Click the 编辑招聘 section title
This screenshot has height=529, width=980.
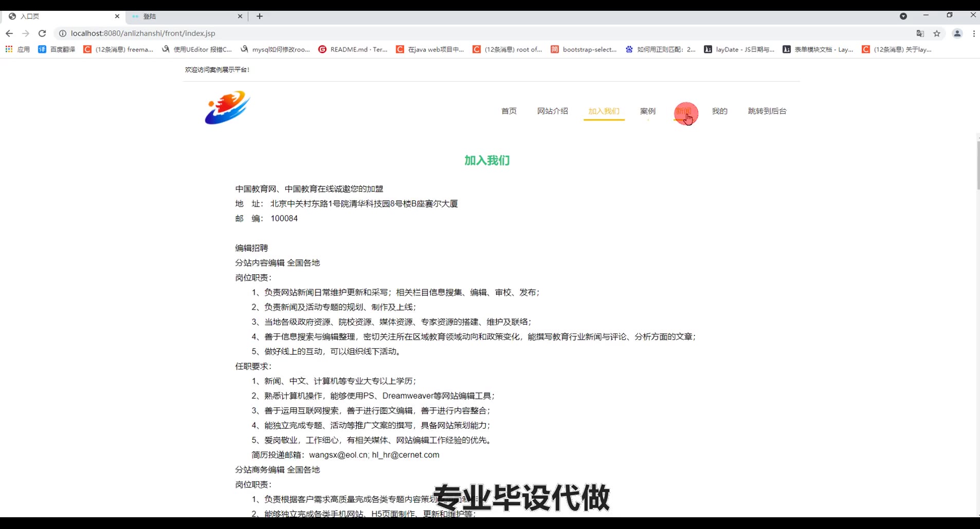tap(251, 248)
